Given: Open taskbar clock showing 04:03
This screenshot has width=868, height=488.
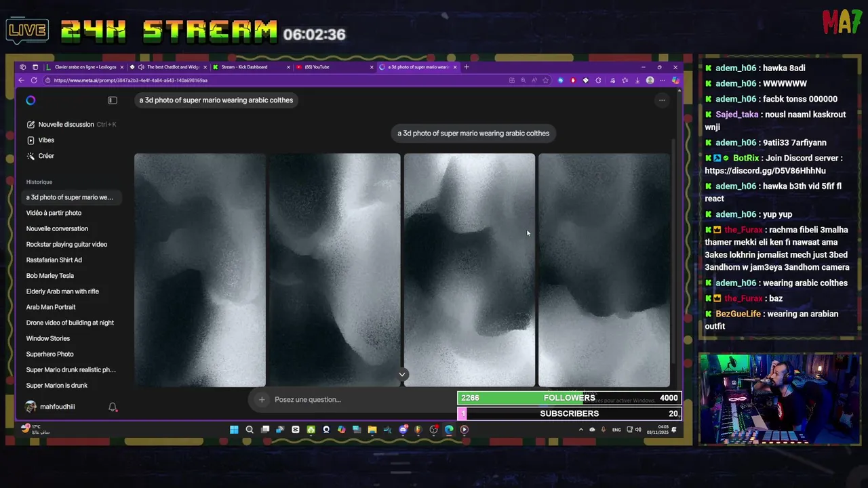Looking at the screenshot, I should point(656,430).
